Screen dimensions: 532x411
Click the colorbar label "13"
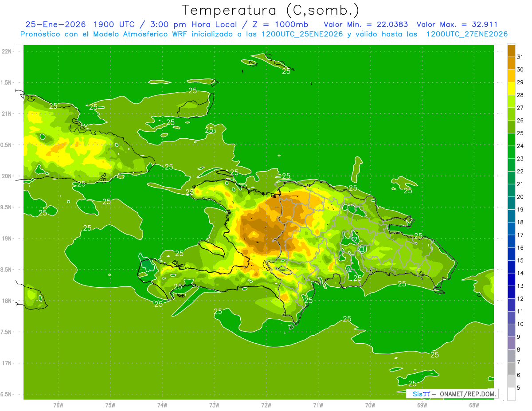tap(520, 286)
